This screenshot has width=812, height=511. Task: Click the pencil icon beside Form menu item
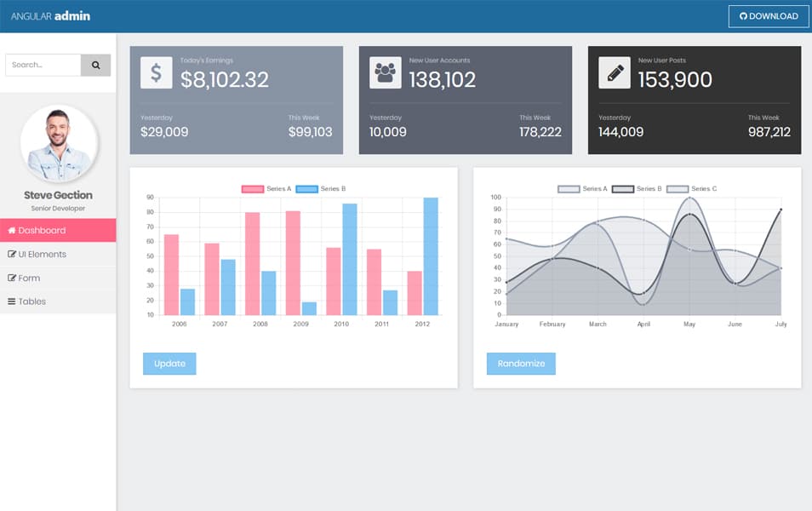(12, 278)
